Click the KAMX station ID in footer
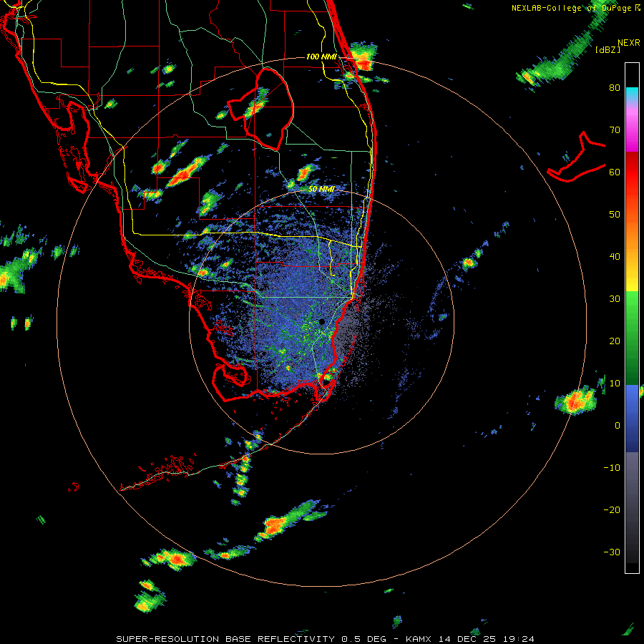Viewport: 644px width, 644px height. [x=419, y=639]
